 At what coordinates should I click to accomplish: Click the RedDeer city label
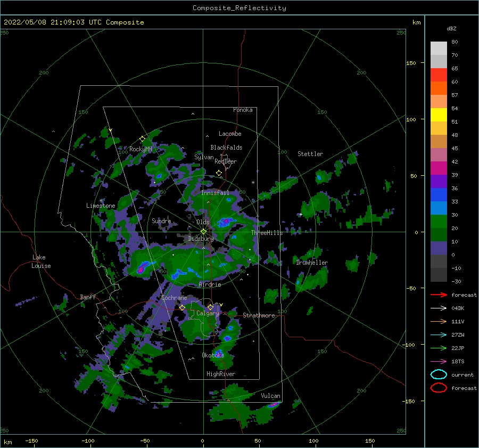(x=226, y=161)
